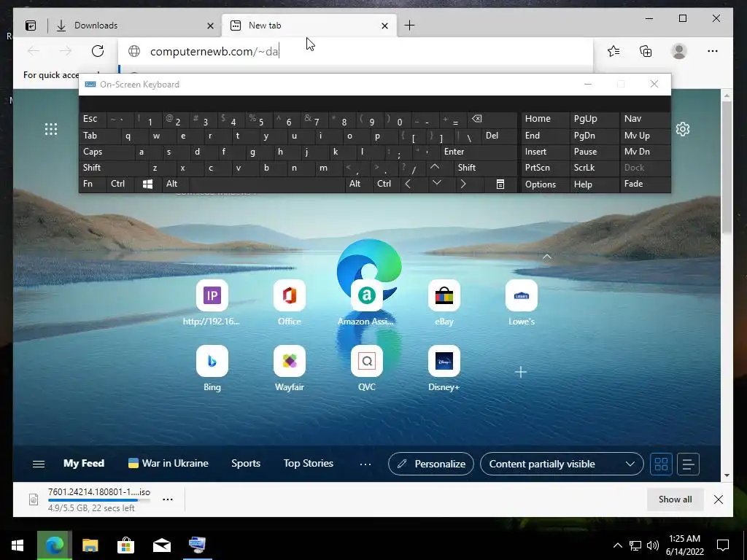Toggle Caps key on On-Screen Keyboard
Viewport: 747px width, 560px height.
(x=106, y=152)
